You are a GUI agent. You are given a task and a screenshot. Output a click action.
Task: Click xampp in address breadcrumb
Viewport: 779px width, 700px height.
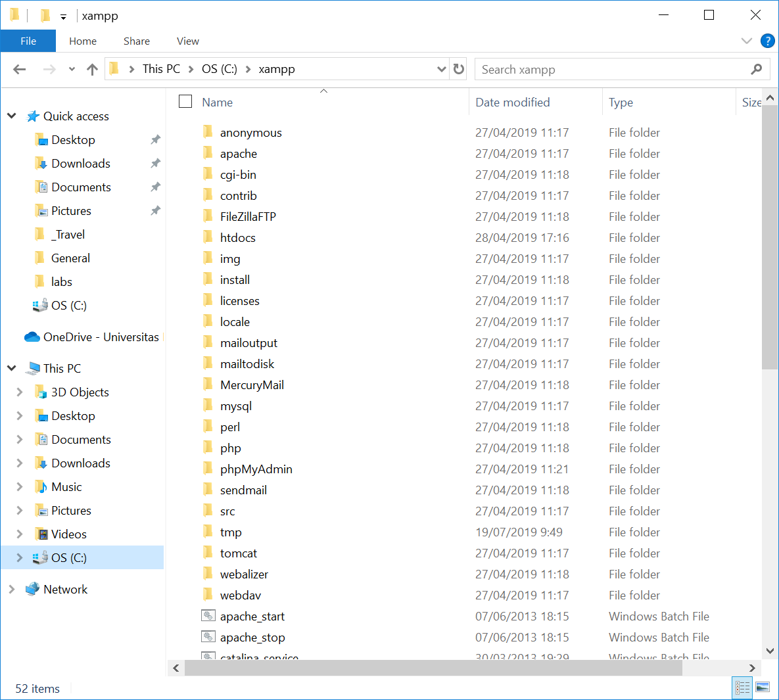[x=277, y=69]
